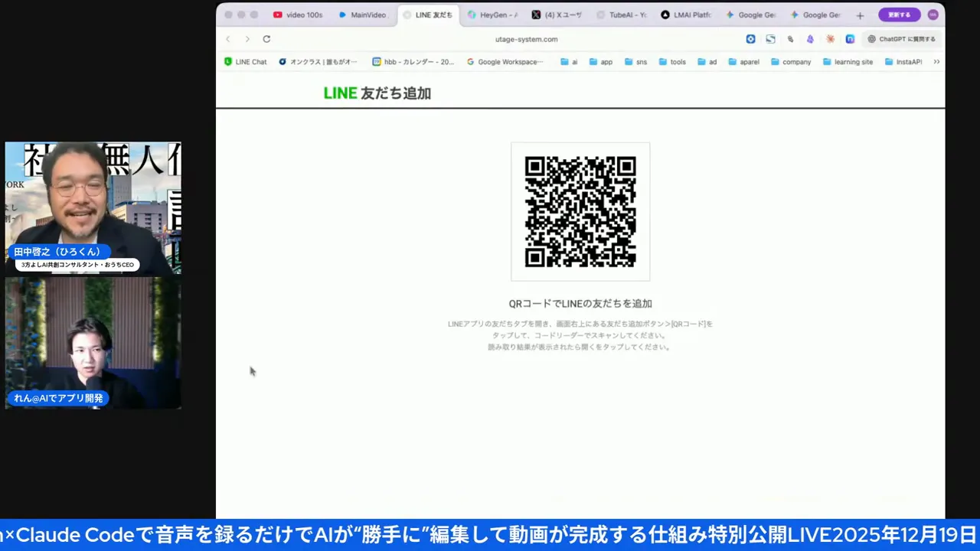Open the S-shaped extension in the toolbar
This screenshot has width=980, height=551.
770,39
